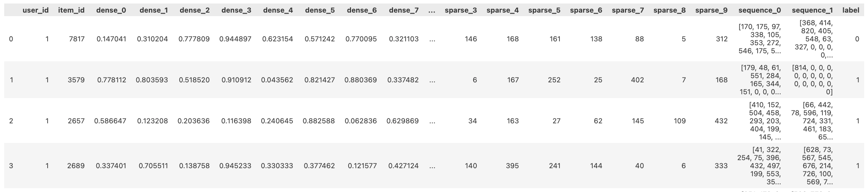Click the dense_0 column header
The image size is (868, 192).
[111, 10]
